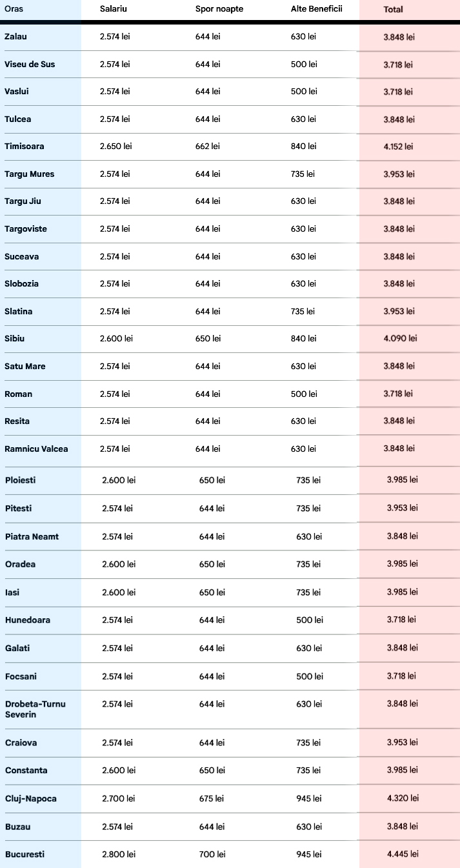The height and width of the screenshot is (868, 460).
Task: Click the Sibiu total 4.090 lei
Action: [400, 338]
